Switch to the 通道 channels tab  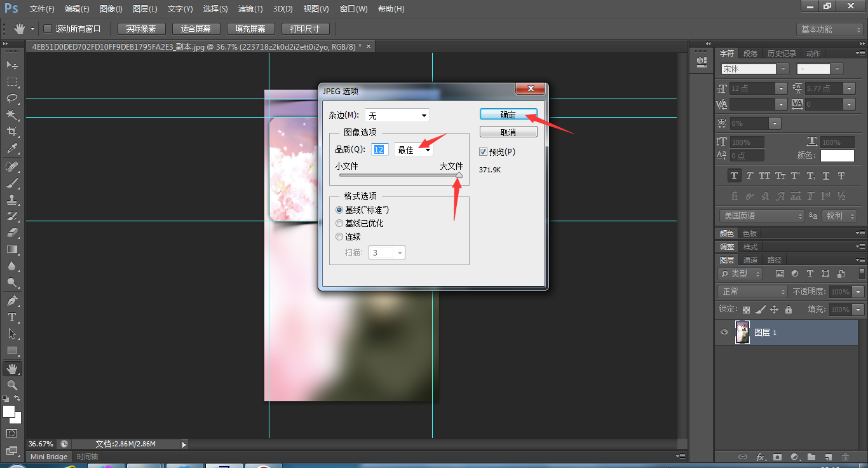750,260
